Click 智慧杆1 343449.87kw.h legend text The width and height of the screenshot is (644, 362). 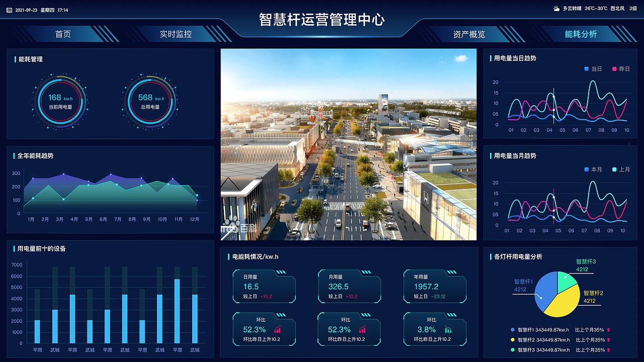tap(543, 330)
